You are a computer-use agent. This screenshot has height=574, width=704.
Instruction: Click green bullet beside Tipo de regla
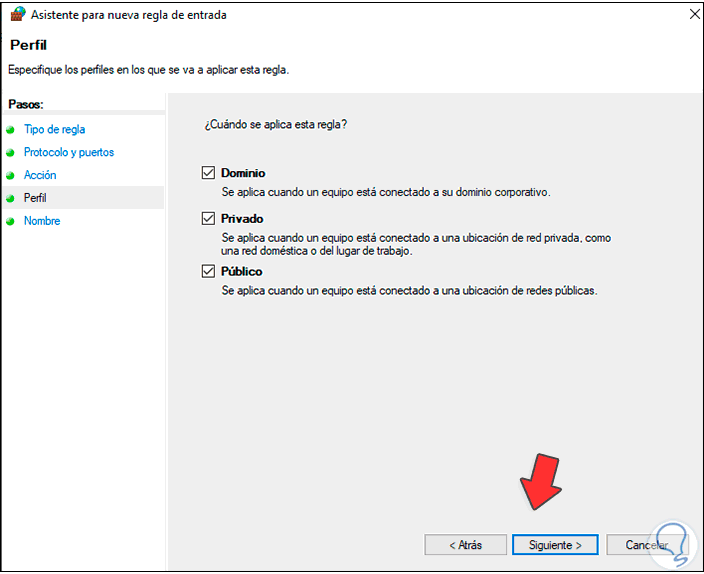(x=10, y=130)
